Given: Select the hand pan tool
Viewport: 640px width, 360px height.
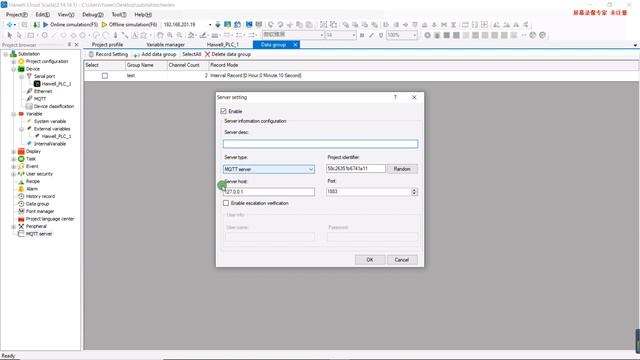Looking at the screenshot, I should tap(160, 36).
